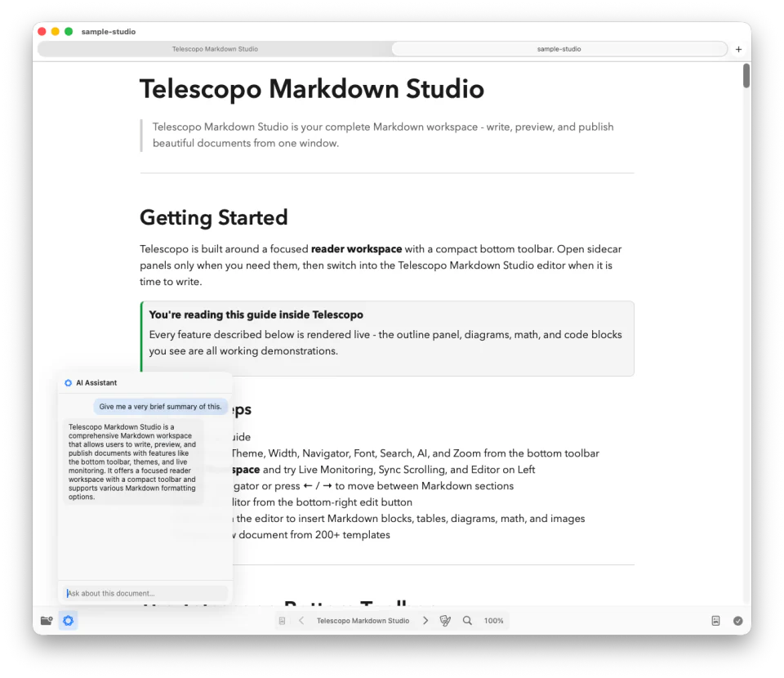784x678 pixels.
Task: Click the 'Give me a very brief summary' message
Action: click(160, 407)
